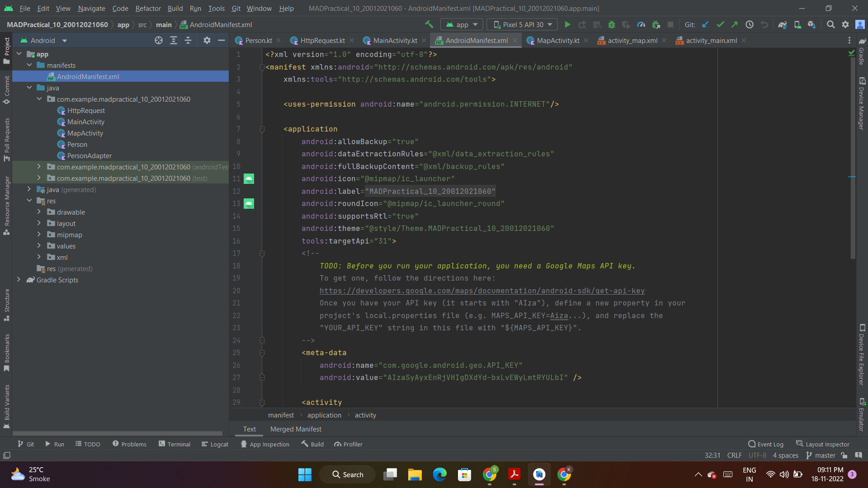The height and width of the screenshot is (488, 868).
Task: Run the app using the green play button
Action: click(x=568, y=24)
